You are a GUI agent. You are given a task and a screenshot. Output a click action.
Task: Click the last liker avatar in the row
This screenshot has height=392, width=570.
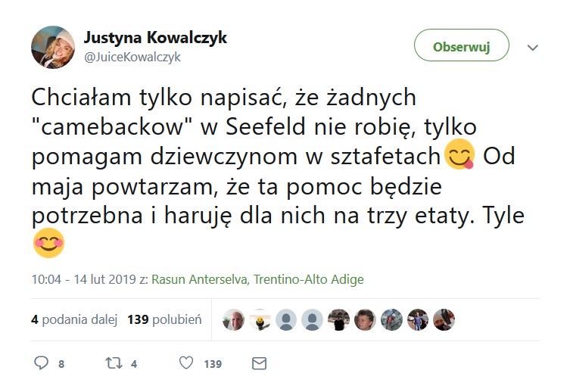(x=444, y=320)
